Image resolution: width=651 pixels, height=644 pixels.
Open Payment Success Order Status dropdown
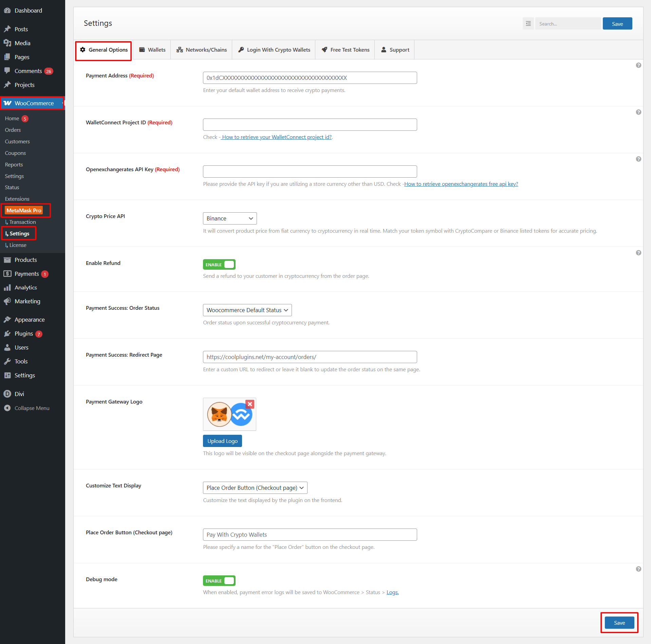[247, 310]
